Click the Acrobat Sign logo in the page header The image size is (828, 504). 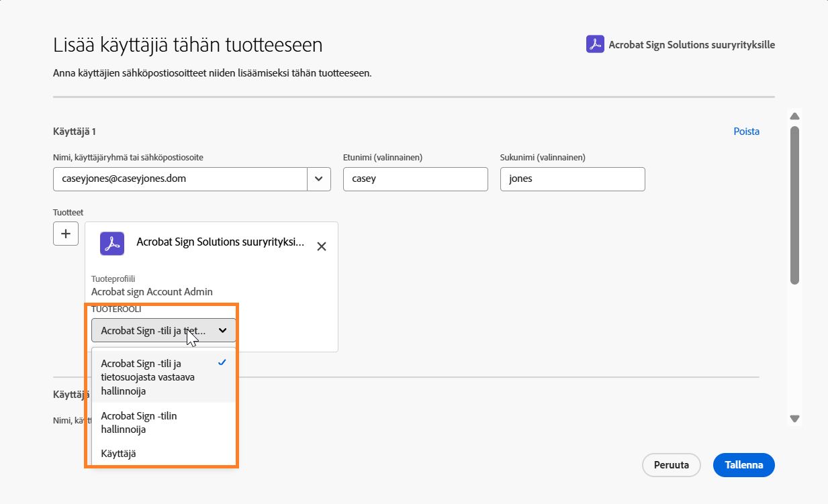(594, 44)
